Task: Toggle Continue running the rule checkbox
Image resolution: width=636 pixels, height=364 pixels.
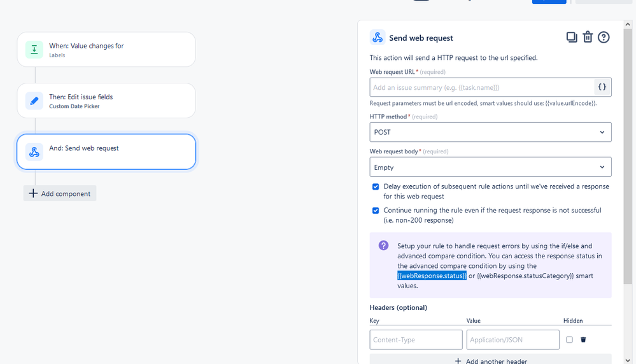Action: (x=376, y=211)
